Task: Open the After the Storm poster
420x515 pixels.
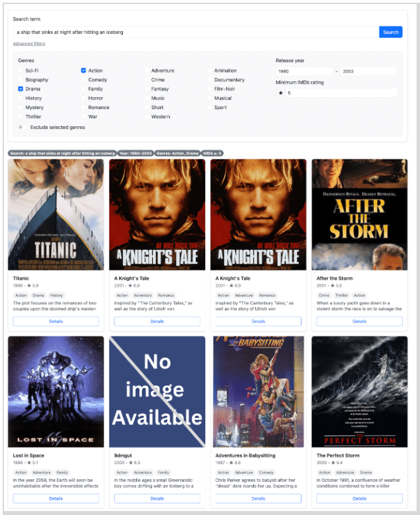Action: [359, 214]
